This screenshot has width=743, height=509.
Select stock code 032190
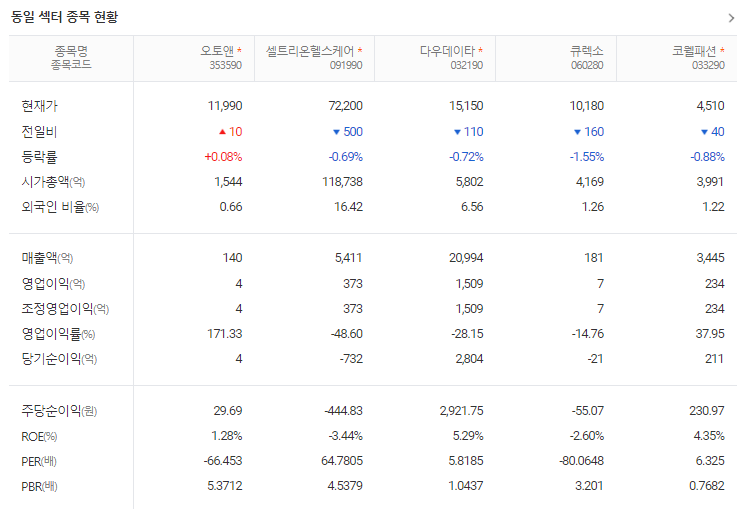pos(467,65)
